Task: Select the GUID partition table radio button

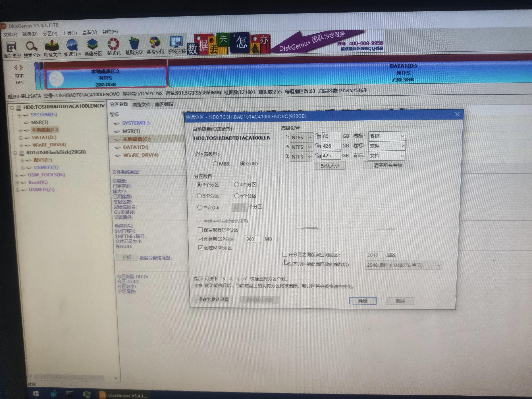Action: point(243,164)
